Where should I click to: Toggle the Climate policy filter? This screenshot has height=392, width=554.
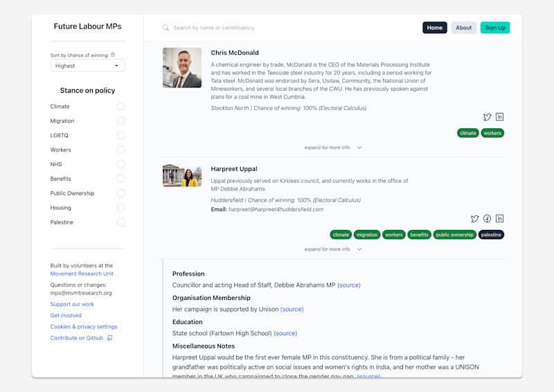[x=120, y=107]
